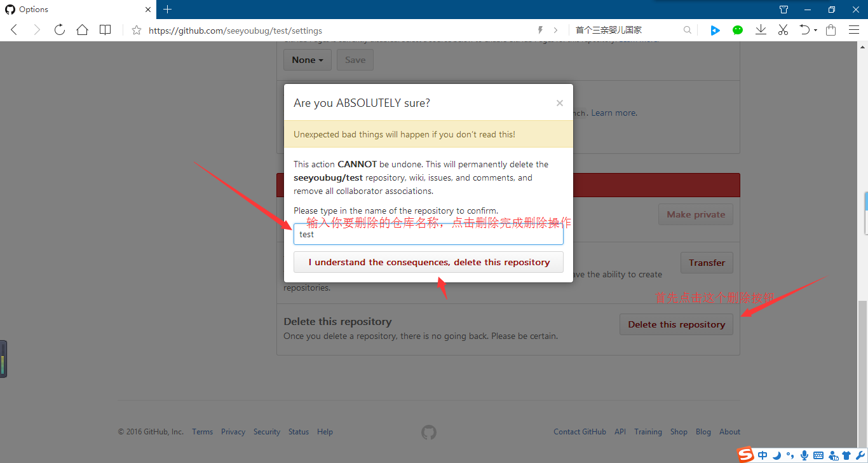Open the Help footer link
This screenshot has height=463, width=868.
[325, 432]
